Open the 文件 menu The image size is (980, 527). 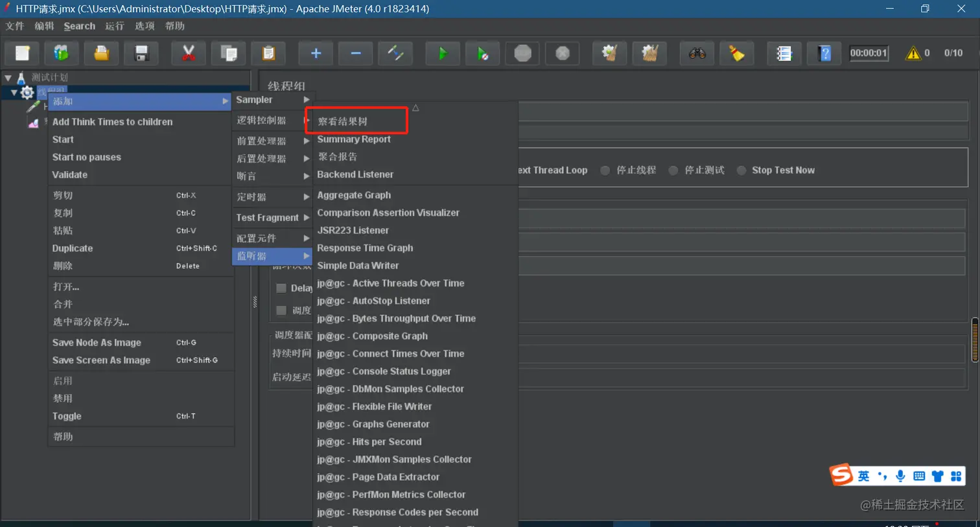(x=14, y=26)
